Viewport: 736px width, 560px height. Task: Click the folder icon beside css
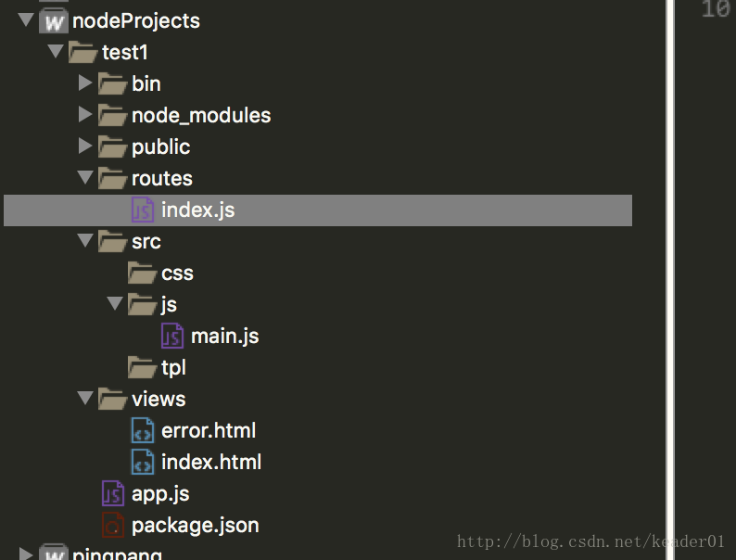pos(142,273)
